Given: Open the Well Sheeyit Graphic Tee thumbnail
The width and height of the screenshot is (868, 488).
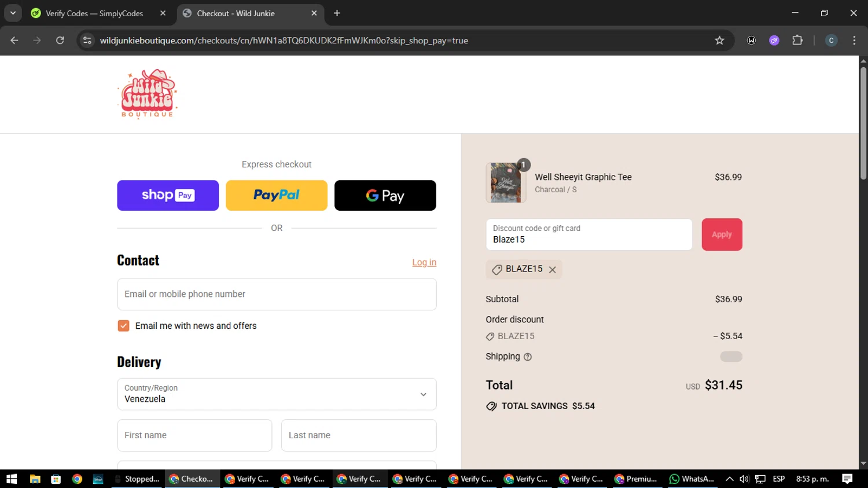Looking at the screenshot, I should pos(506,183).
